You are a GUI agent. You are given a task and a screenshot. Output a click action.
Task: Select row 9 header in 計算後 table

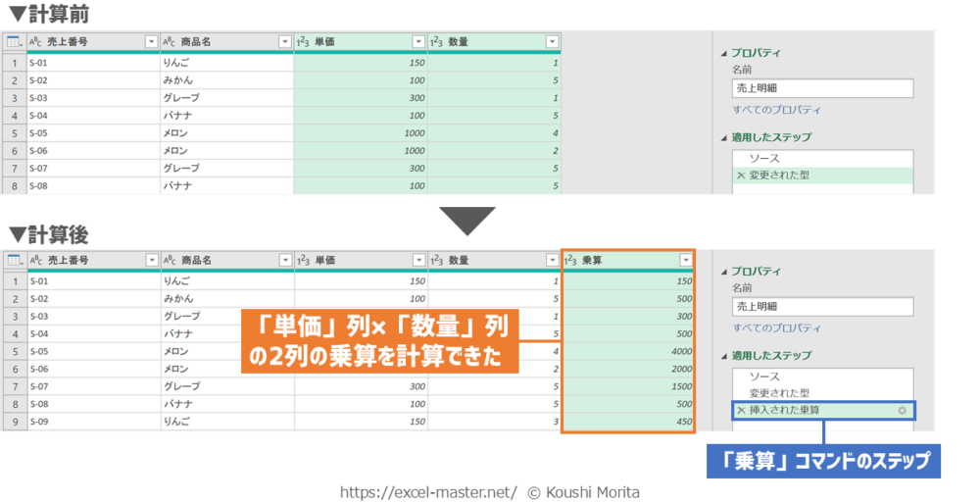pyautogui.click(x=14, y=423)
